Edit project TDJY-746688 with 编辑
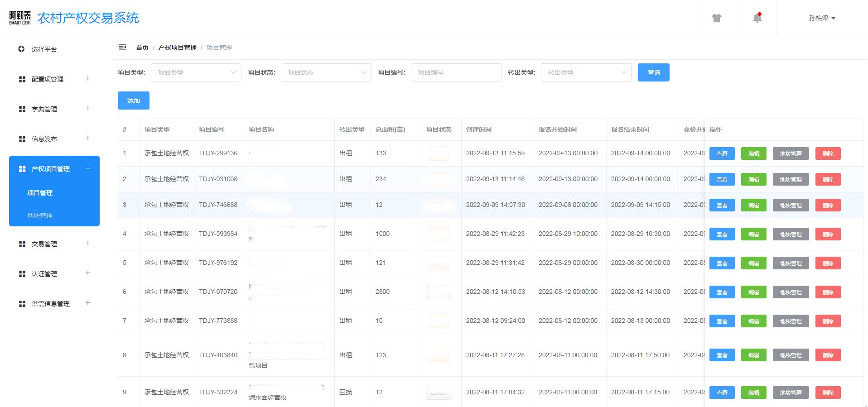 pyautogui.click(x=754, y=205)
